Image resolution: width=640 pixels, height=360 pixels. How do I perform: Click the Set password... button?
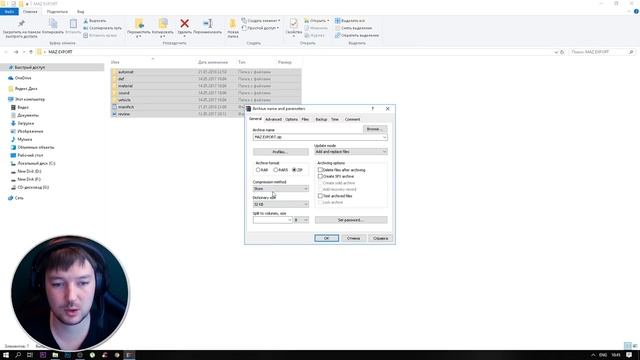click(351, 220)
